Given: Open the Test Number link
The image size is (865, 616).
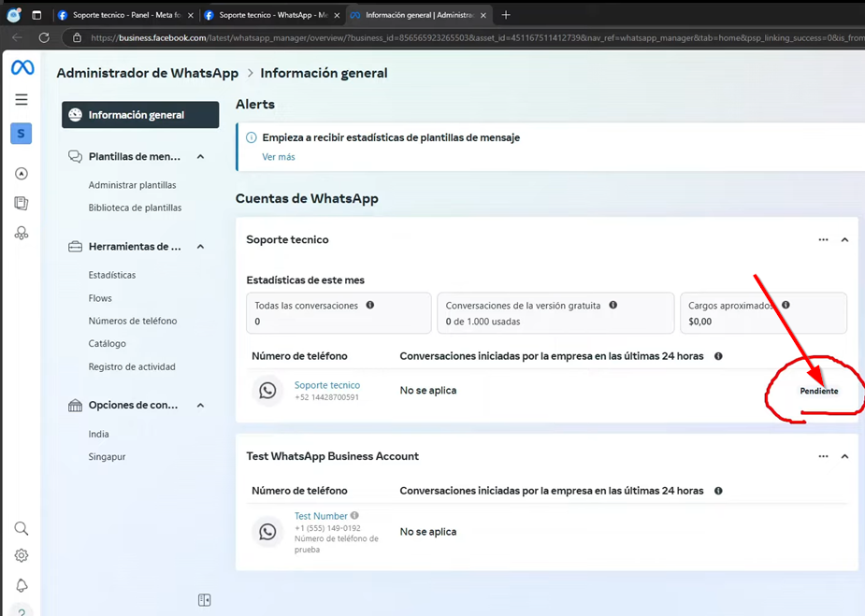Looking at the screenshot, I should (x=321, y=516).
